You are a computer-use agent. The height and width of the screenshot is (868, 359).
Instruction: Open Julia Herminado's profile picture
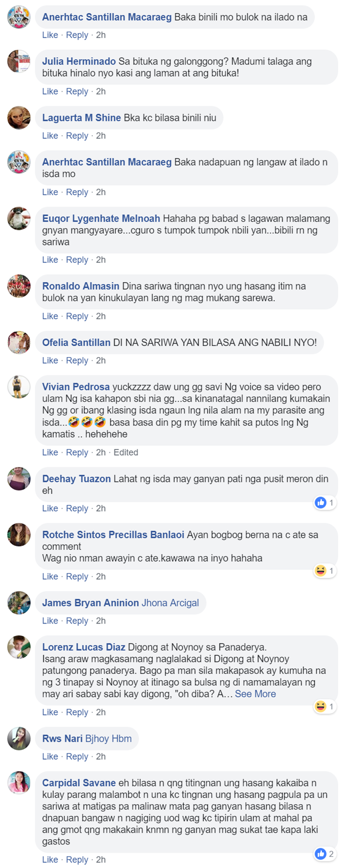click(19, 61)
